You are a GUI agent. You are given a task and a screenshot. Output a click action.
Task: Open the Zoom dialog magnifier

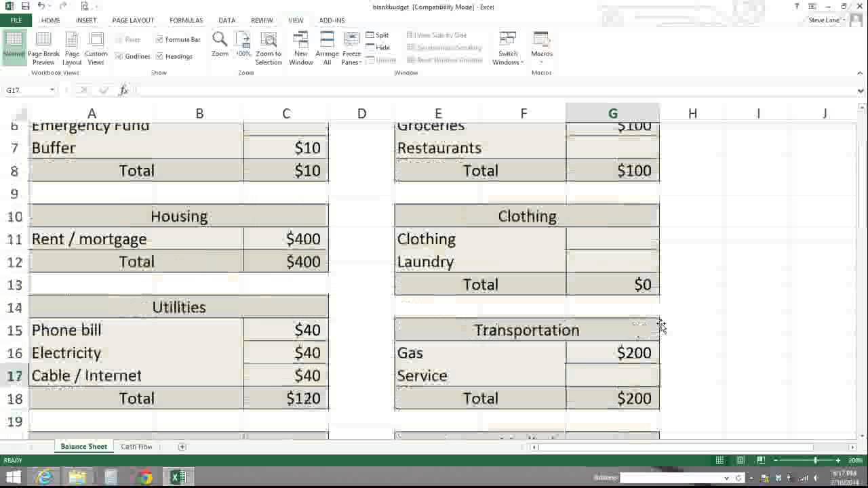tap(220, 45)
